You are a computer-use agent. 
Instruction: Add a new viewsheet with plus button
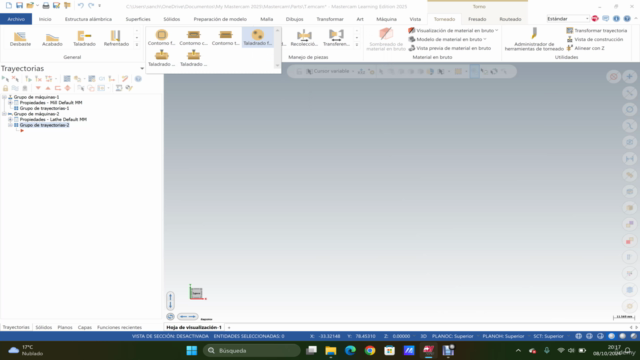click(229, 327)
